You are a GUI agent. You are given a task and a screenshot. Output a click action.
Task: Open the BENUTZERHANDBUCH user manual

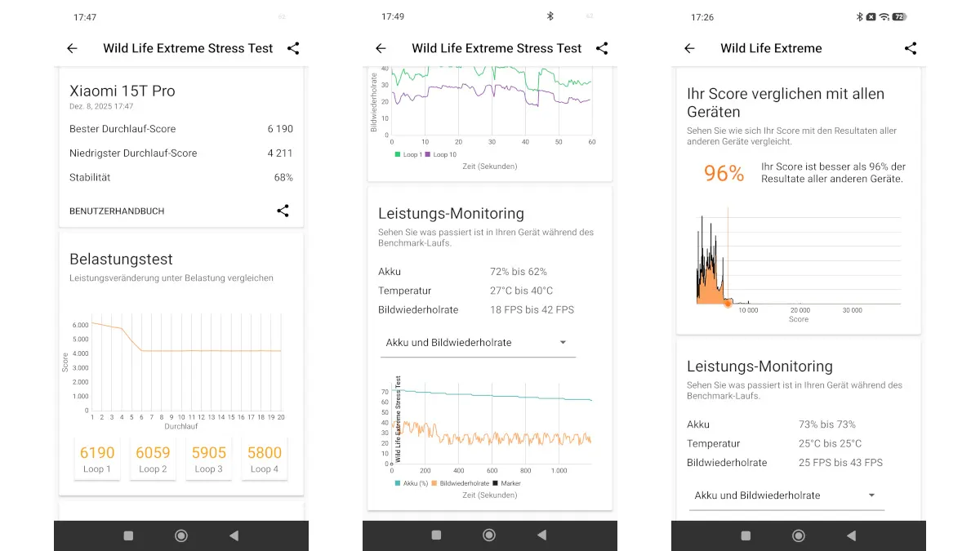point(117,211)
